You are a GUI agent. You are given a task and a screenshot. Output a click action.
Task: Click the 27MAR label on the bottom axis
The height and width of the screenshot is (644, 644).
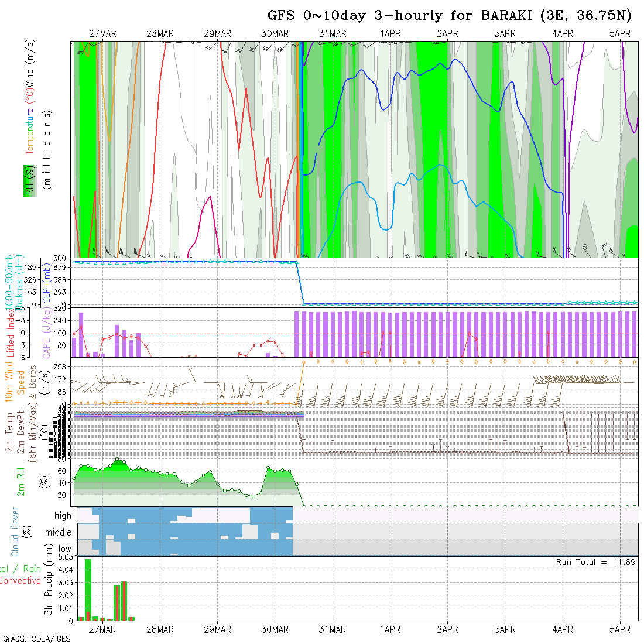point(102,629)
